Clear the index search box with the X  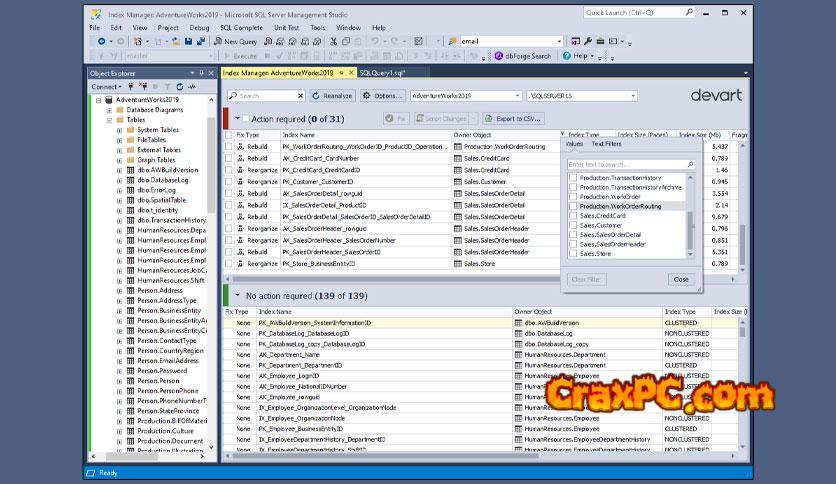pyautogui.click(x=299, y=95)
